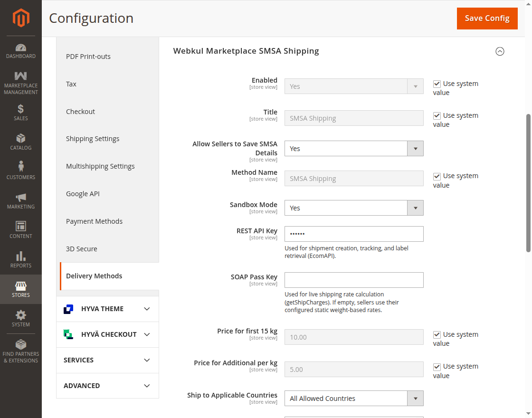The width and height of the screenshot is (532, 418).
Task: Open the Customers person icon
Action: click(x=21, y=166)
